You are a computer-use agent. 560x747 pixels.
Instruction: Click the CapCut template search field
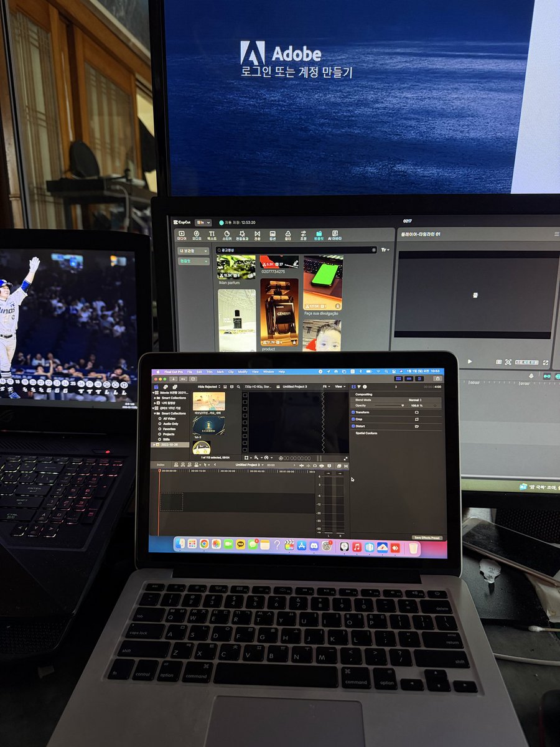(296, 250)
